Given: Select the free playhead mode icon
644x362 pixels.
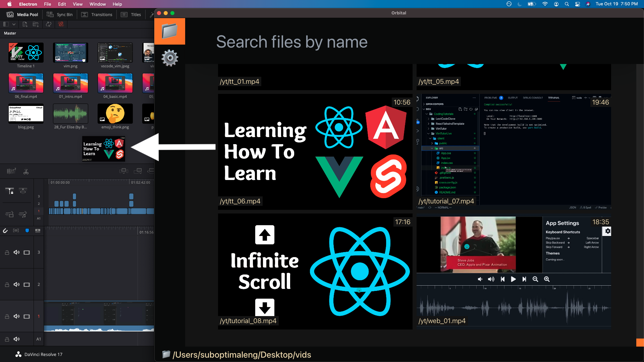Looking at the screenshot, I should (x=23, y=191).
